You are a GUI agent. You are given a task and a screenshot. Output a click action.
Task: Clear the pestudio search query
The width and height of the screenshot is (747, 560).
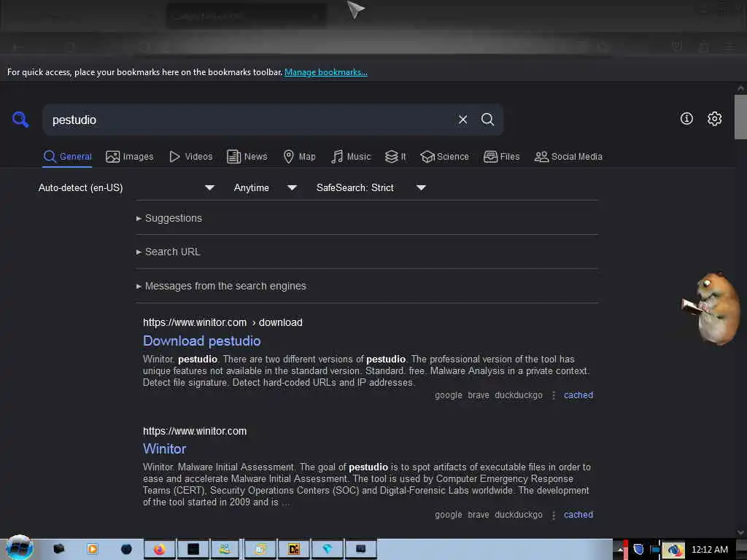(462, 120)
